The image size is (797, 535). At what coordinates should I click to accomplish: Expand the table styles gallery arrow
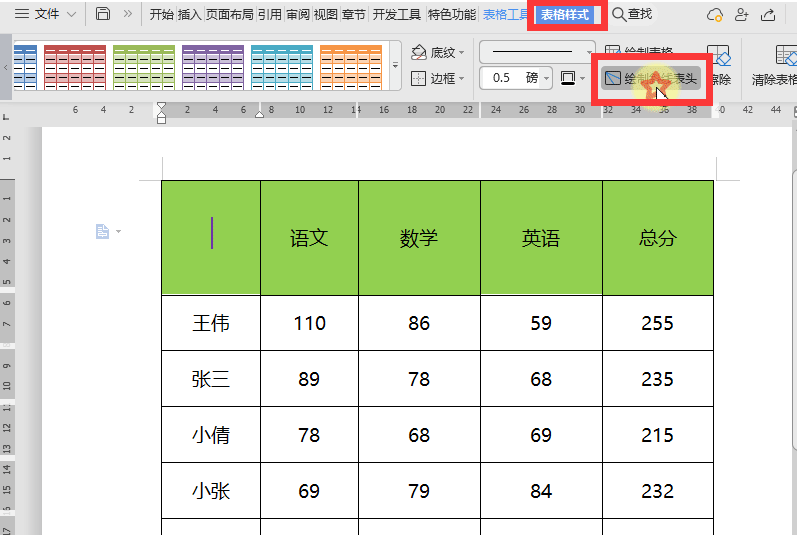click(395, 66)
